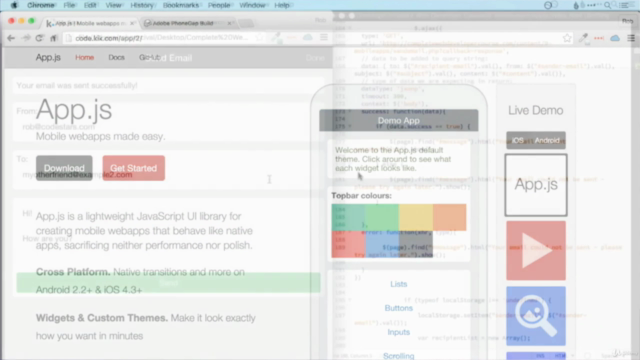Click the 'Live Demo' heading text
The height and width of the screenshot is (360, 640).
pos(536,110)
